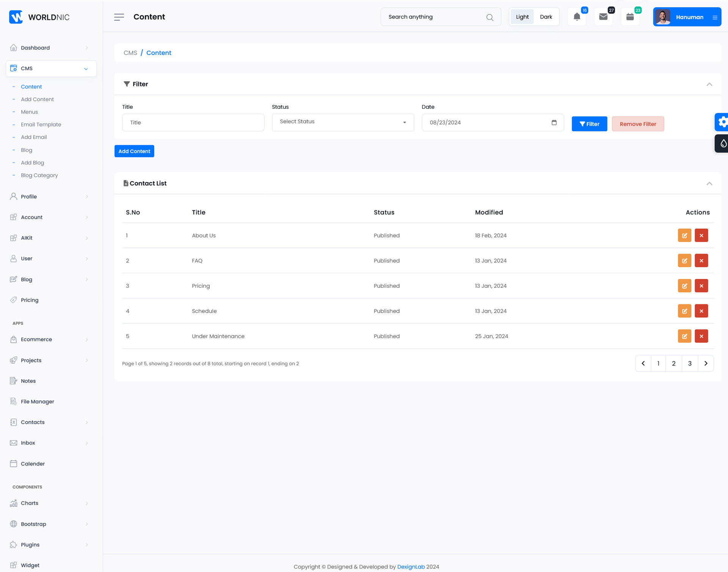Click the search magnifier icon
Viewport: 728px width, 572px height.
point(490,17)
